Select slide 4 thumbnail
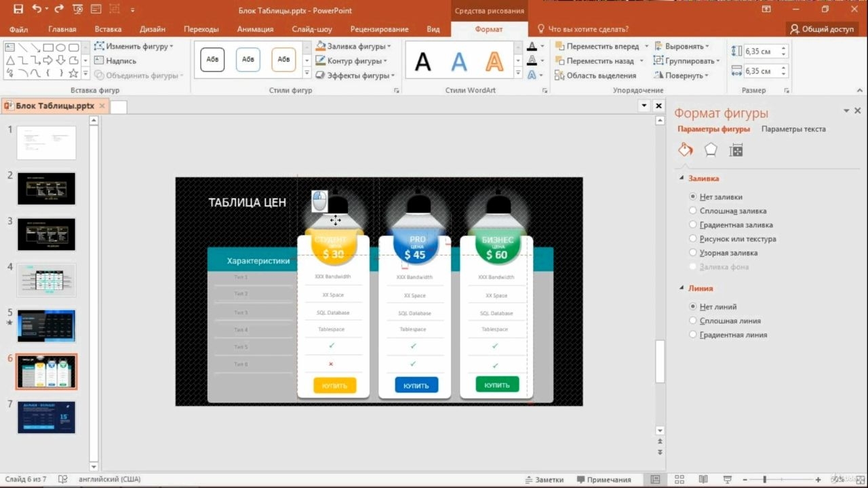The image size is (868, 488). click(x=46, y=280)
